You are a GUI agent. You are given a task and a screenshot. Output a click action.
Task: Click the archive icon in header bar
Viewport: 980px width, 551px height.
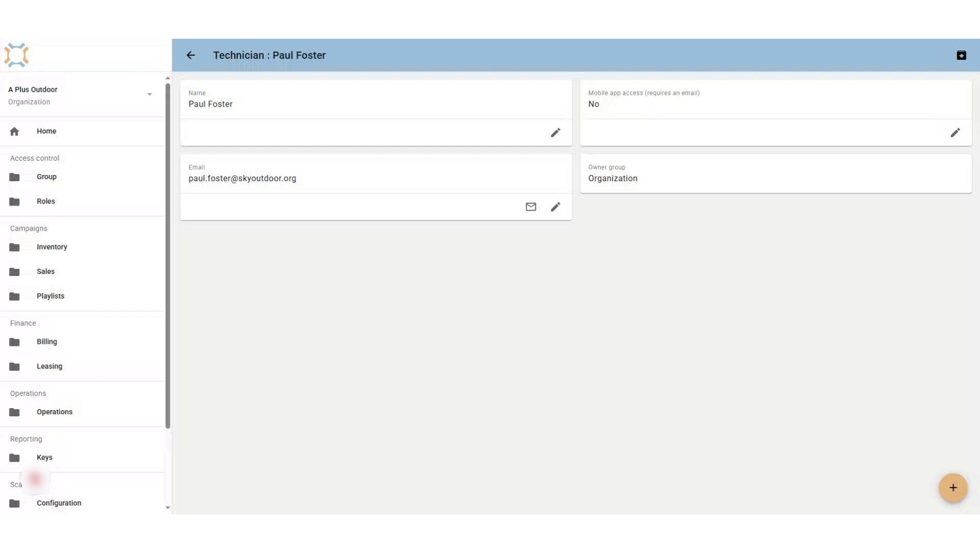tap(961, 55)
